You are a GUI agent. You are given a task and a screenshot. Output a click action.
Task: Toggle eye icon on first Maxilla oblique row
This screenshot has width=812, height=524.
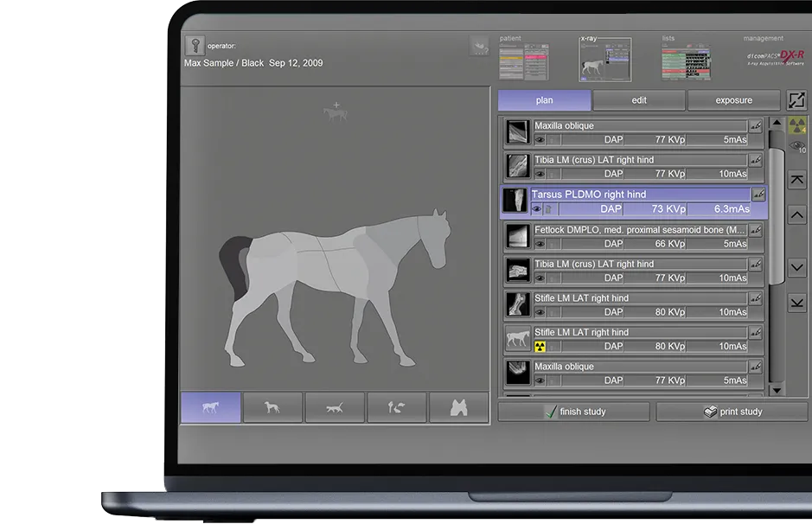pos(540,139)
